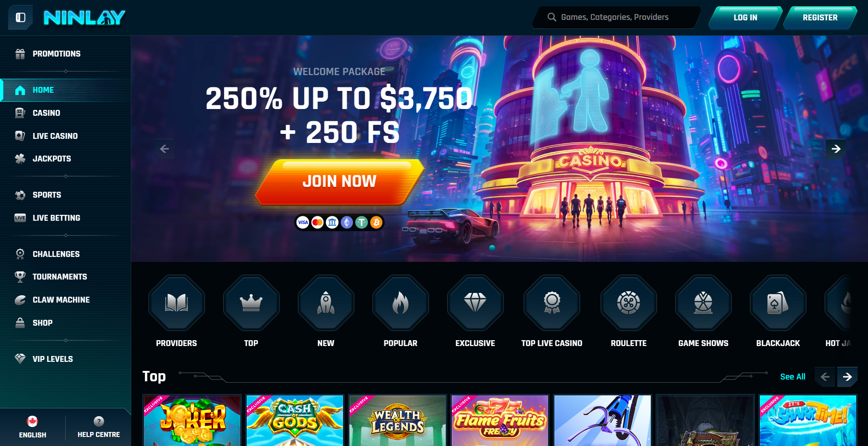868x446 pixels.
Task: Select the second banner slide dot
Action: (508, 248)
